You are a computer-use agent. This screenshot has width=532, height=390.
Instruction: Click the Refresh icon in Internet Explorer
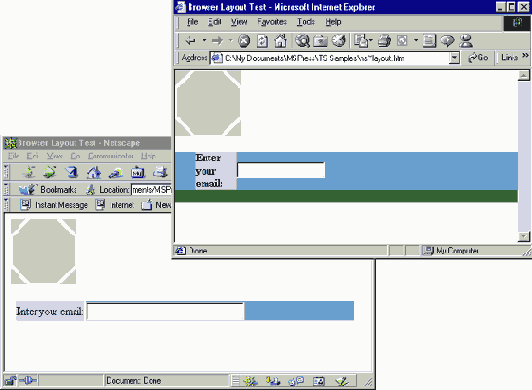point(262,41)
